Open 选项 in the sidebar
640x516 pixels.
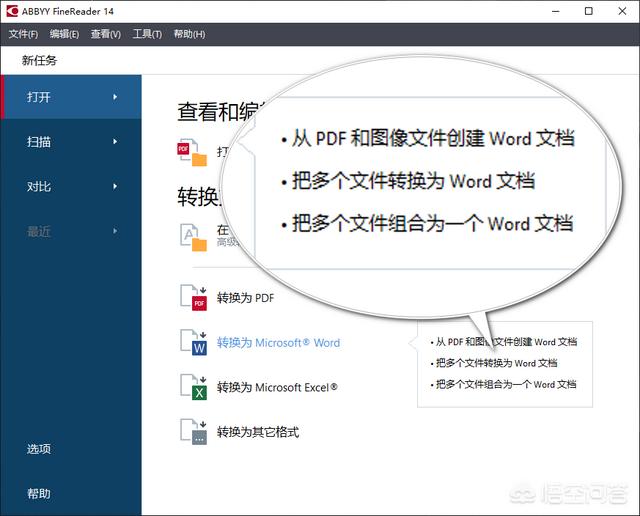(x=39, y=449)
